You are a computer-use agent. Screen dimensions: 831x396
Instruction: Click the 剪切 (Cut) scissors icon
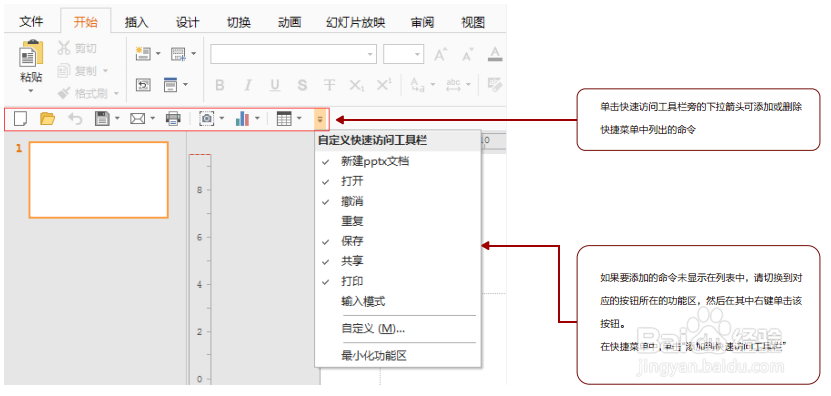coord(64,48)
